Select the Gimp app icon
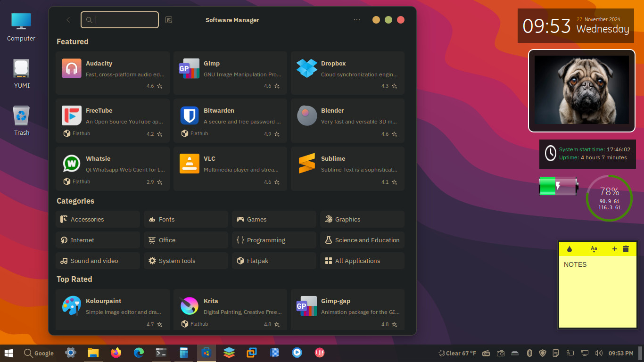 (190, 68)
